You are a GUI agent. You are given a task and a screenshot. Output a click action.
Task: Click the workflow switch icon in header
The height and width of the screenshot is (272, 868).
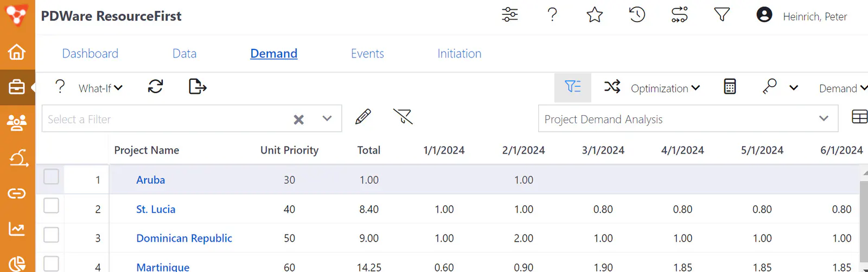679,15
